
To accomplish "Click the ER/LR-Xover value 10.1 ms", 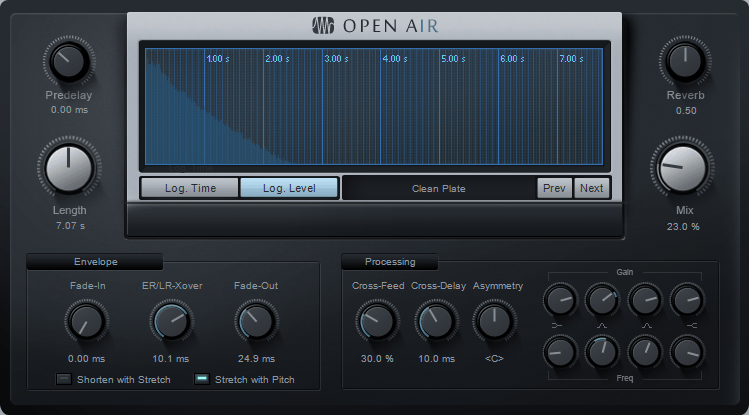I will (171, 359).
